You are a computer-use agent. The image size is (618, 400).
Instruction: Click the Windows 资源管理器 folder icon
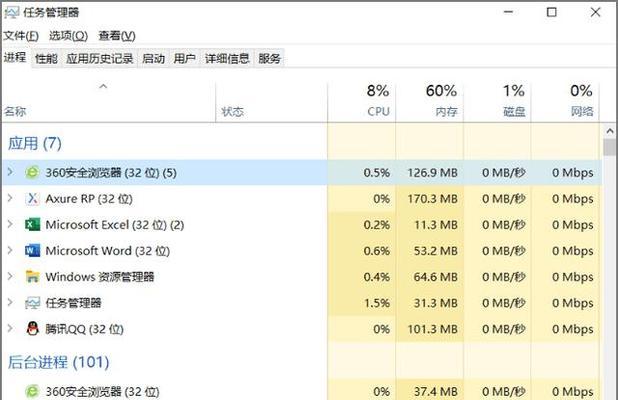pyautogui.click(x=32, y=277)
